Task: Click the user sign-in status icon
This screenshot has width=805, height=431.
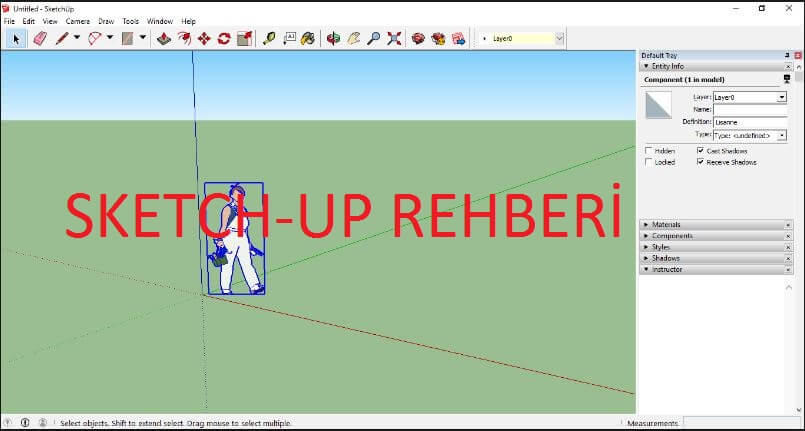Action: pos(43,422)
